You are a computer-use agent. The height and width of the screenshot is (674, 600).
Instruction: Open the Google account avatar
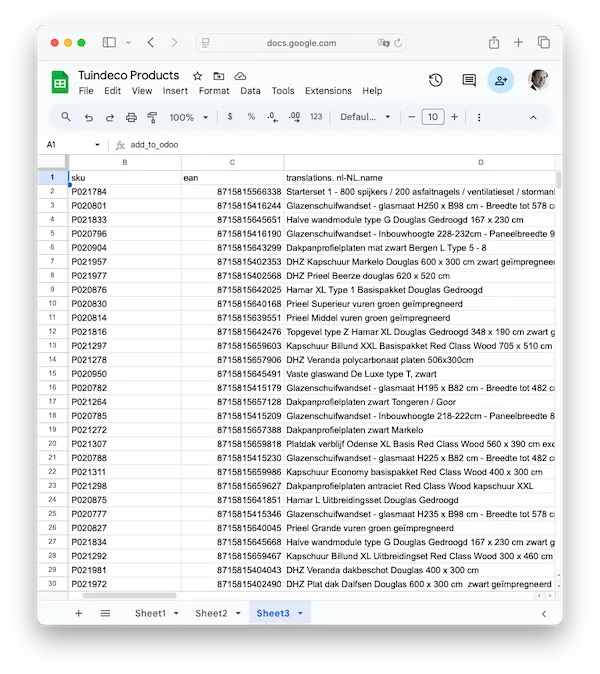[539, 80]
